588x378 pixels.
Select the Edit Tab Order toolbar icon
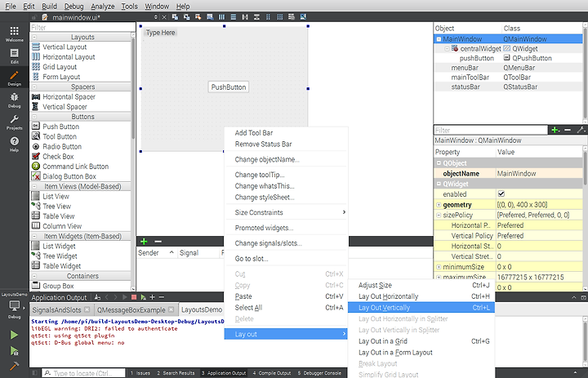coord(210,17)
